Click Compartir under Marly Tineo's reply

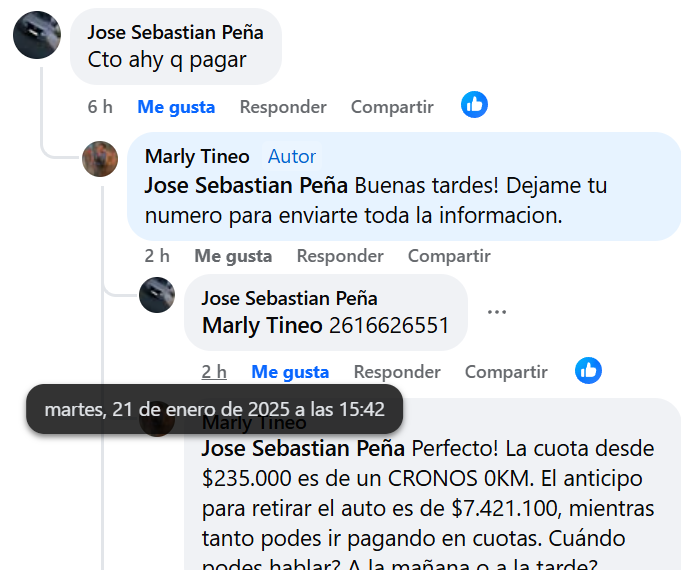449,256
